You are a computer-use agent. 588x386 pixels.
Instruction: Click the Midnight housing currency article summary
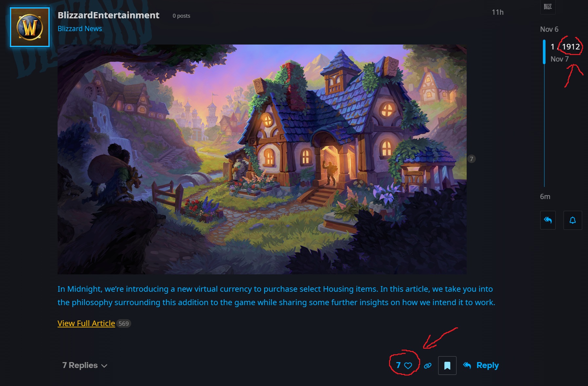(x=276, y=296)
